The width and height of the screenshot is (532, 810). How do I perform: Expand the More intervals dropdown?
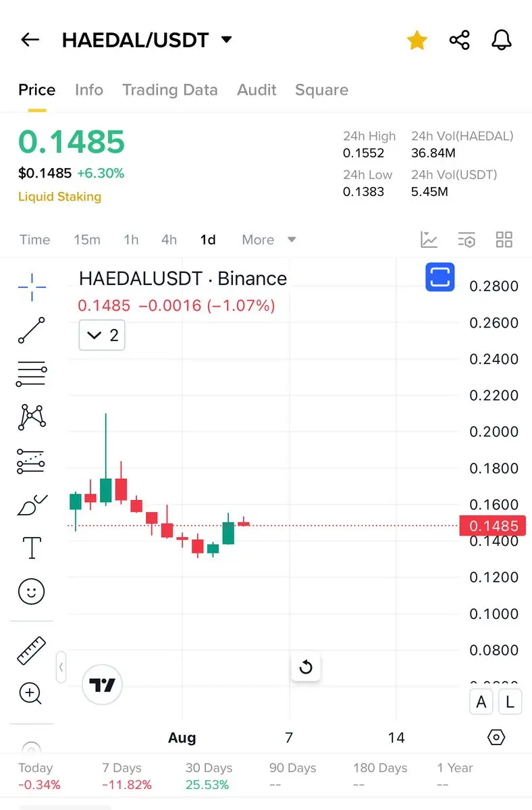pos(268,240)
